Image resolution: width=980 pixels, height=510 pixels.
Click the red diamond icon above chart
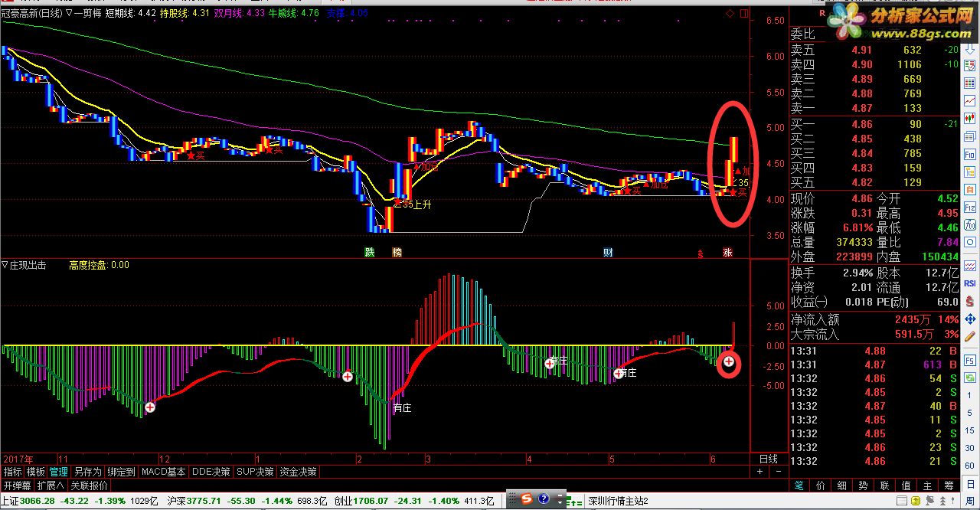[730, 13]
